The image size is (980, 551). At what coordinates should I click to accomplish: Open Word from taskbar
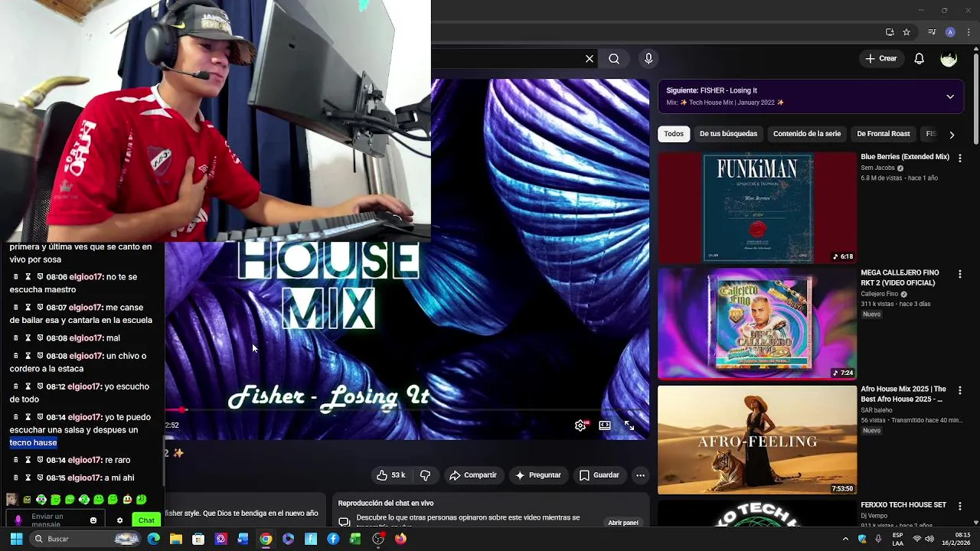pyautogui.click(x=243, y=539)
